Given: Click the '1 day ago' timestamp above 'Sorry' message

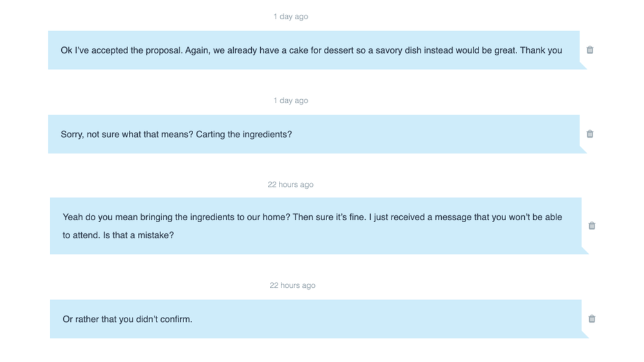Looking at the screenshot, I should click(291, 100).
